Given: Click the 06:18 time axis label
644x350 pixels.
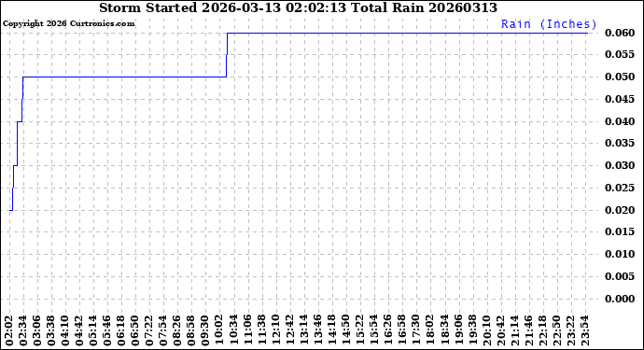Looking at the screenshot, I should pos(121,330).
